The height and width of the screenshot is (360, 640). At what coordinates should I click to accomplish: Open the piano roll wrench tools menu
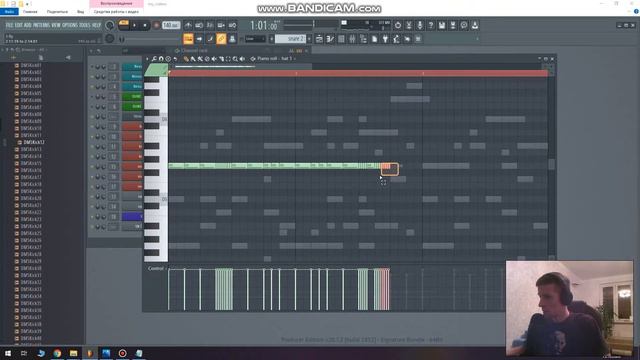[154, 59]
